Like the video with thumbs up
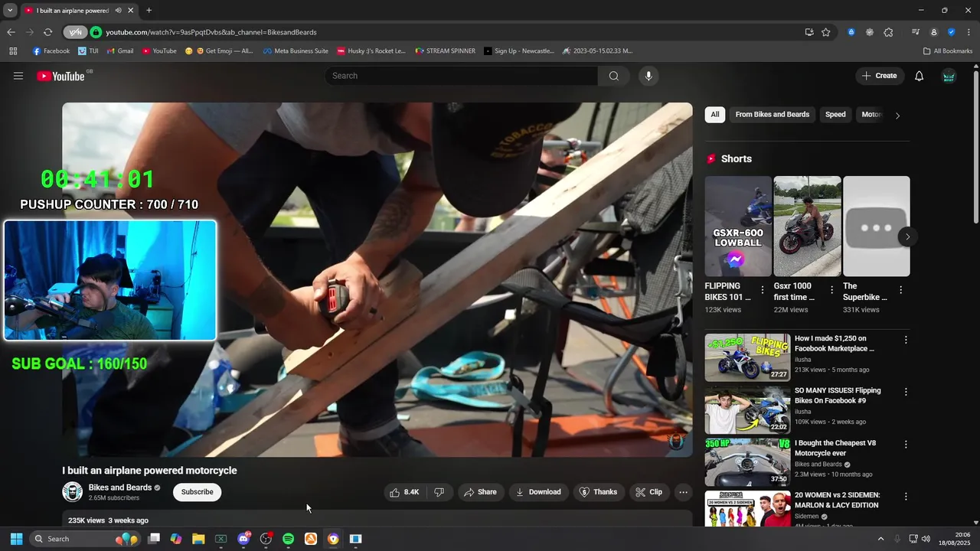The width and height of the screenshot is (980, 551). pyautogui.click(x=405, y=492)
